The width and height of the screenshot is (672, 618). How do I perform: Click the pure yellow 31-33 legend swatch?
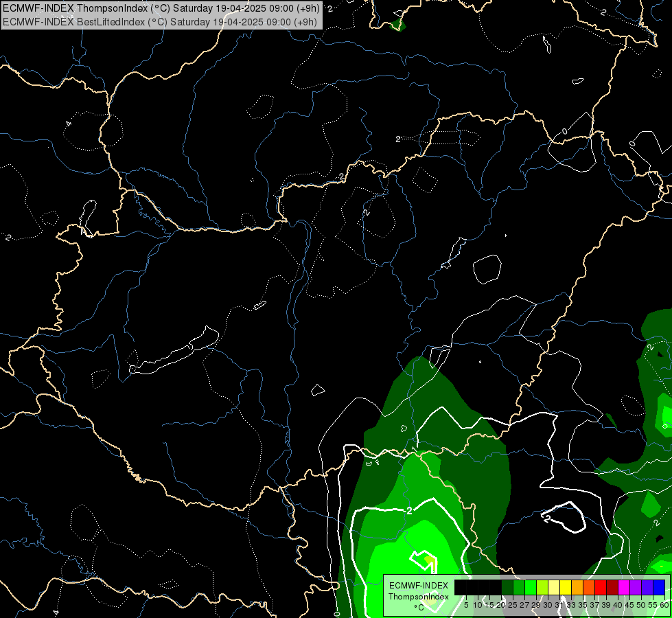tap(566, 587)
